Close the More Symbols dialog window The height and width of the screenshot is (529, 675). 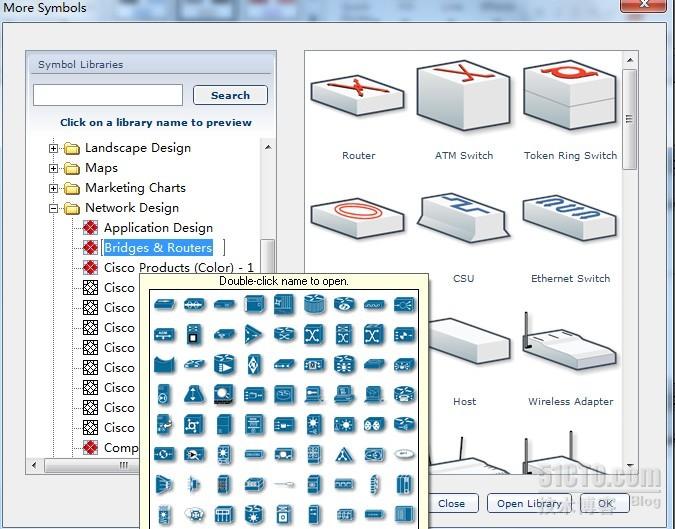(x=644, y=5)
